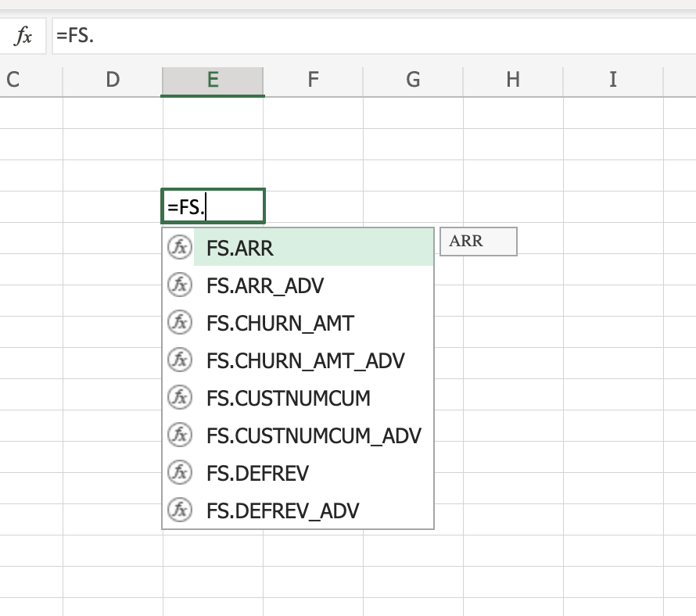Click fx icon beside FS.CUSTNUMCUM

[180, 397]
